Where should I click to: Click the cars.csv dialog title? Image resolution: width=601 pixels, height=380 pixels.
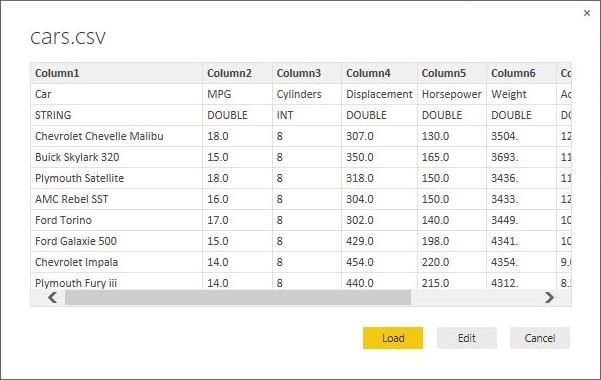coord(68,37)
